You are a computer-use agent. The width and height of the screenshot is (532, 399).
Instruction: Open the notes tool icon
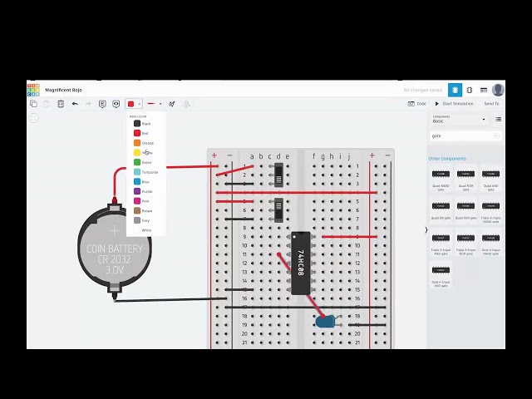click(x=102, y=104)
